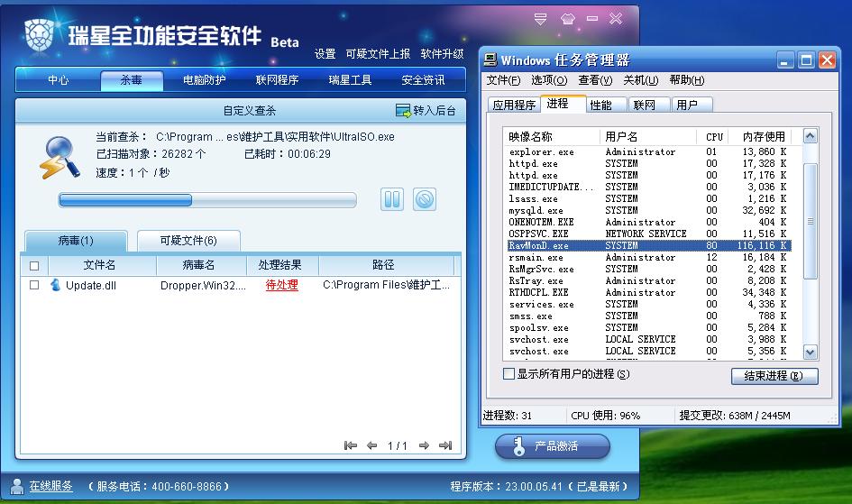Select the spoolsv.exe process row
Image resolution: width=852 pixels, height=504 pixels.
[x=649, y=327]
